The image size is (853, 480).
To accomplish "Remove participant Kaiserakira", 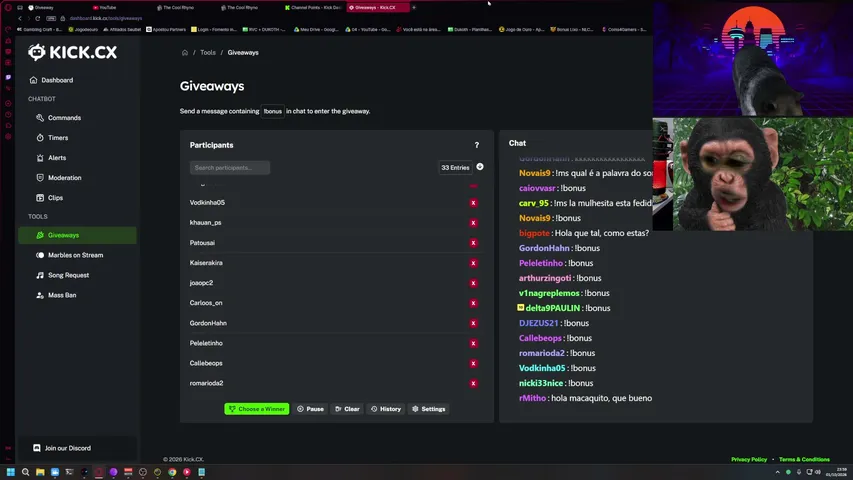I will [x=473, y=263].
